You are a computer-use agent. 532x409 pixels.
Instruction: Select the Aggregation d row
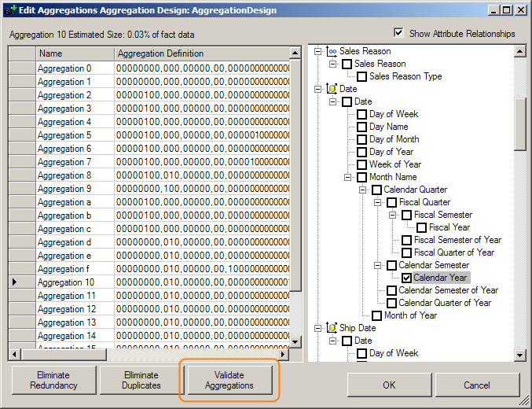[149, 242]
